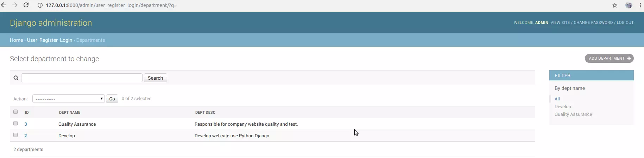644x158 pixels.
Task: Check the Develop row checkbox
Action: (15, 135)
